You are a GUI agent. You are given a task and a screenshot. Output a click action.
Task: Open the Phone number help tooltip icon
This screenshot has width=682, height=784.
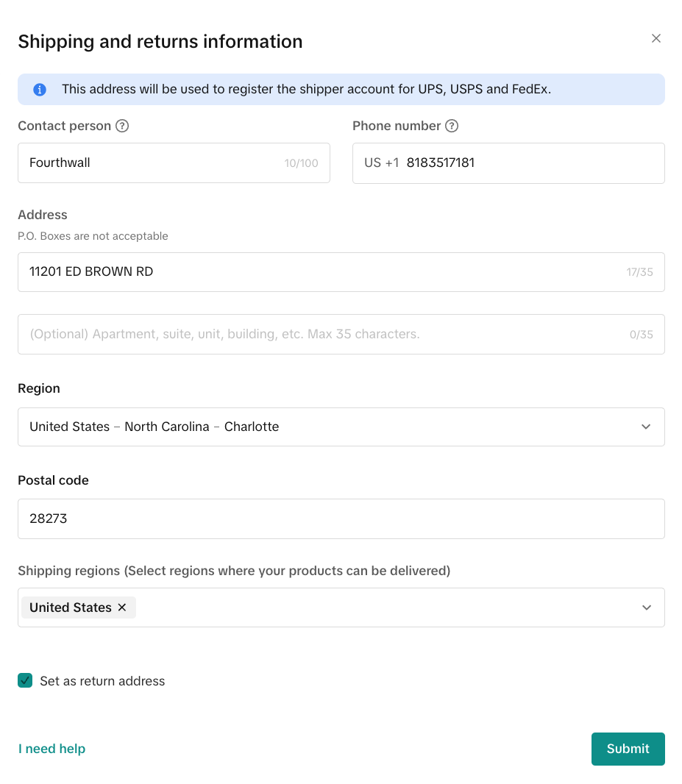click(452, 126)
